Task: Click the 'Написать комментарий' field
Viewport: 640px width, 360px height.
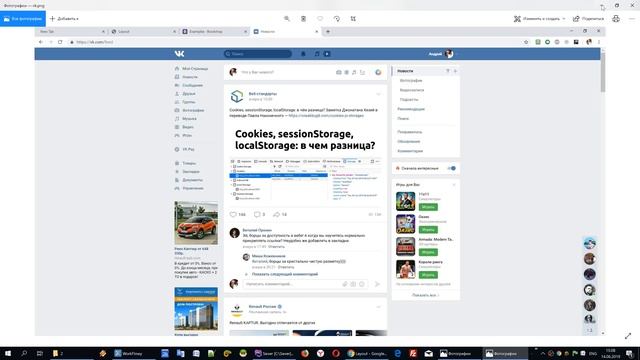Action: pyautogui.click(x=306, y=284)
